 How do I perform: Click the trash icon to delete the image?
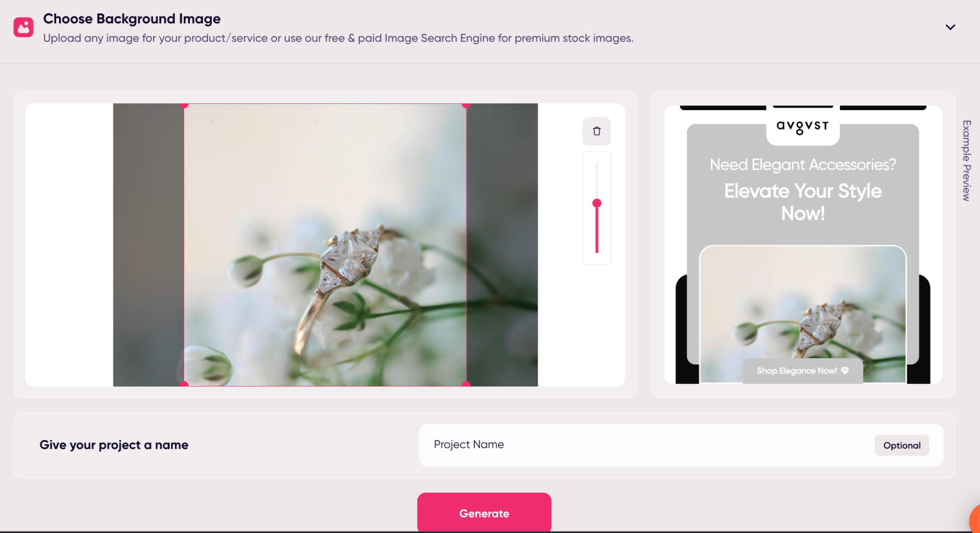point(596,131)
